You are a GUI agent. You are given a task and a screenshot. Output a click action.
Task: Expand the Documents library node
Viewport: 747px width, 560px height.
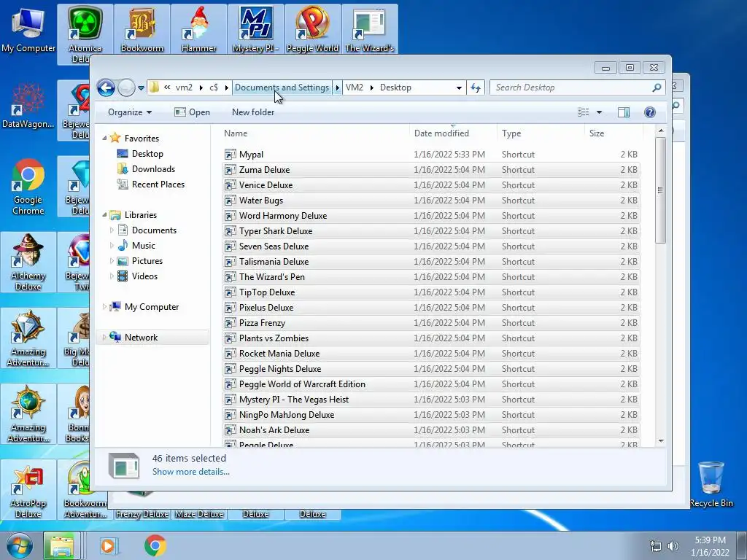tap(112, 230)
